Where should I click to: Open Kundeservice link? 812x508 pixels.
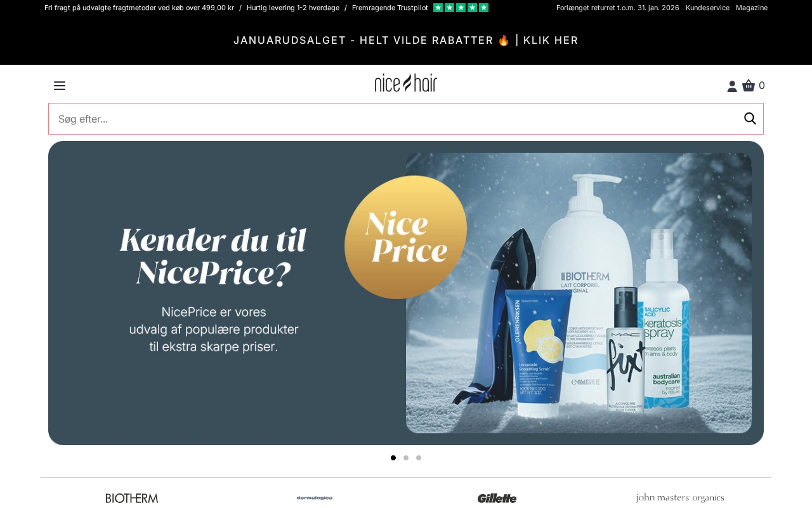(707, 8)
